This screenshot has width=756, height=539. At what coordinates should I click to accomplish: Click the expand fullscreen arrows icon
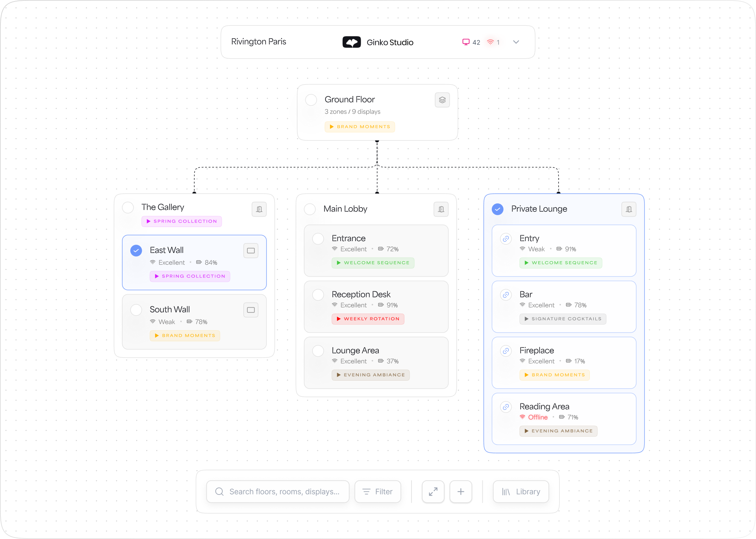pyautogui.click(x=433, y=492)
